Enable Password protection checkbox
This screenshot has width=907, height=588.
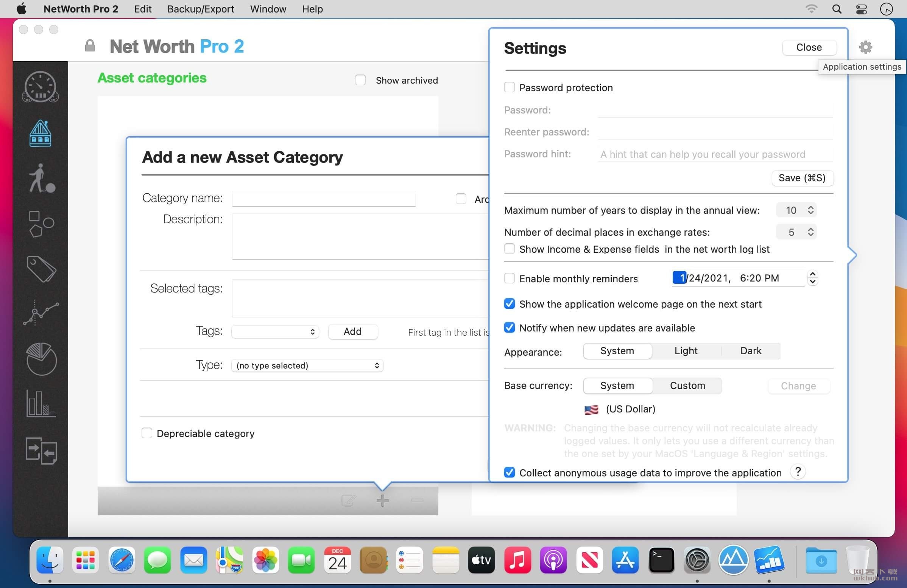[x=509, y=87]
